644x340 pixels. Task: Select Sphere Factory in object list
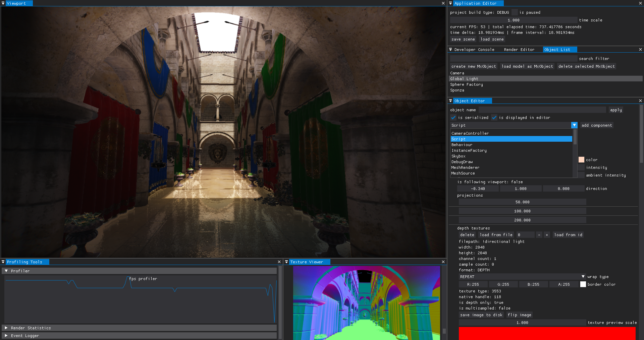(545, 84)
